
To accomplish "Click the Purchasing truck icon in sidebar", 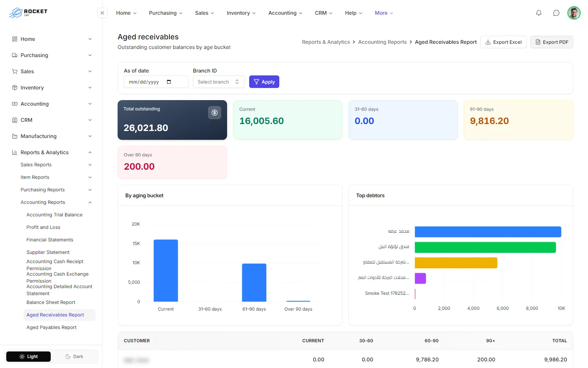I will pos(15,55).
